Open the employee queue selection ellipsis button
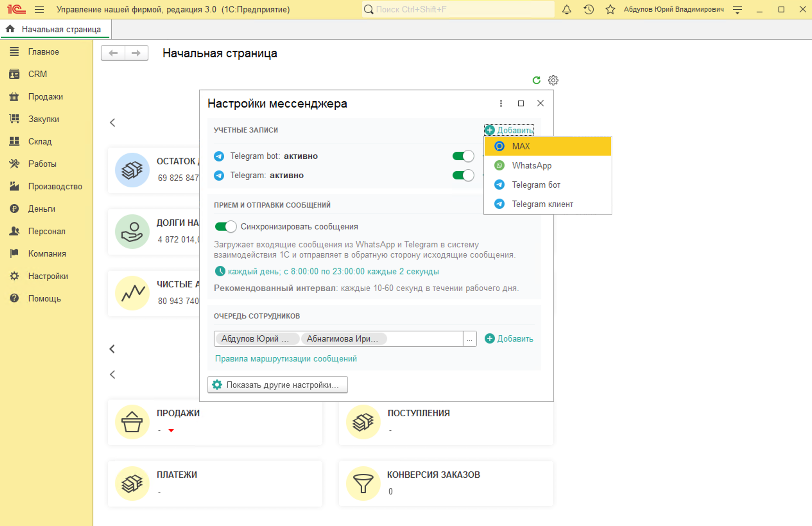 point(470,339)
